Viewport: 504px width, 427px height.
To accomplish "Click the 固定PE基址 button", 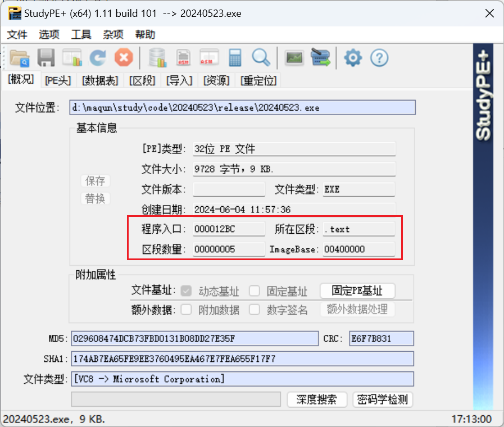I will pyautogui.click(x=357, y=291).
